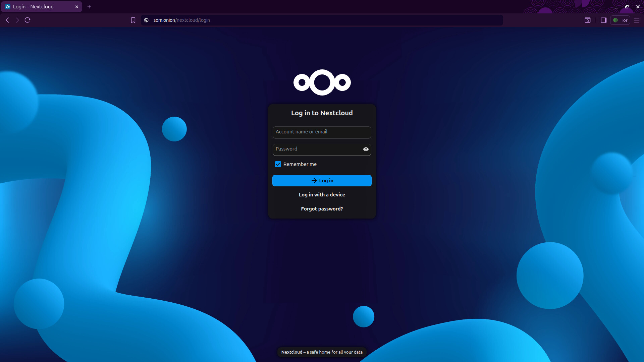Reload the page with the refresh icon
The width and height of the screenshot is (644, 362).
[28, 20]
